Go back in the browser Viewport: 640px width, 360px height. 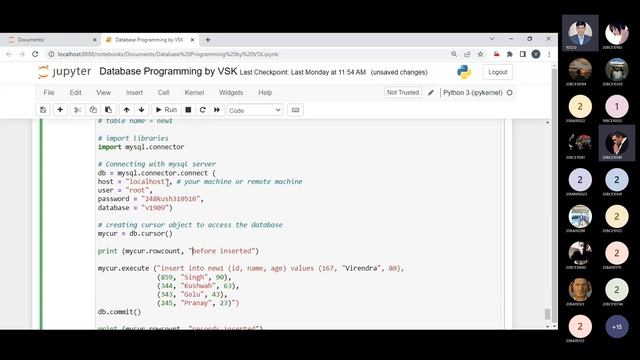click(x=9, y=54)
